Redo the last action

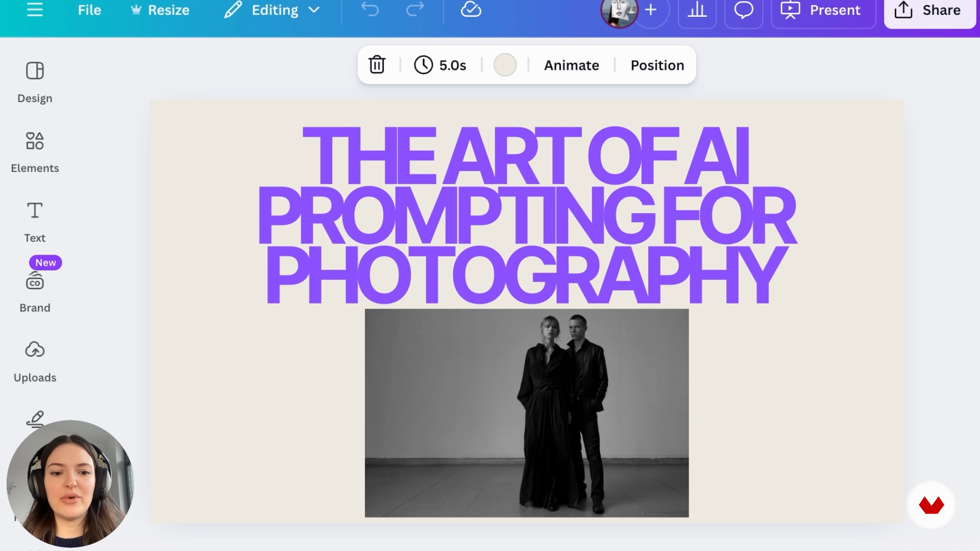click(x=415, y=10)
